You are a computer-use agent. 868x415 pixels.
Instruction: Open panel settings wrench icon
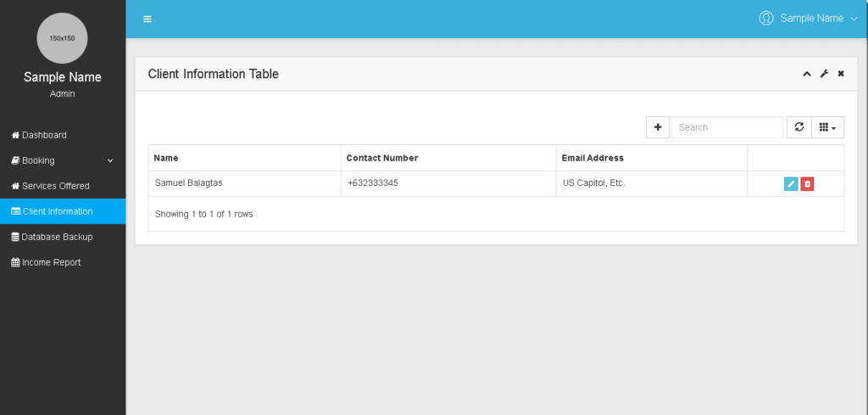point(824,74)
